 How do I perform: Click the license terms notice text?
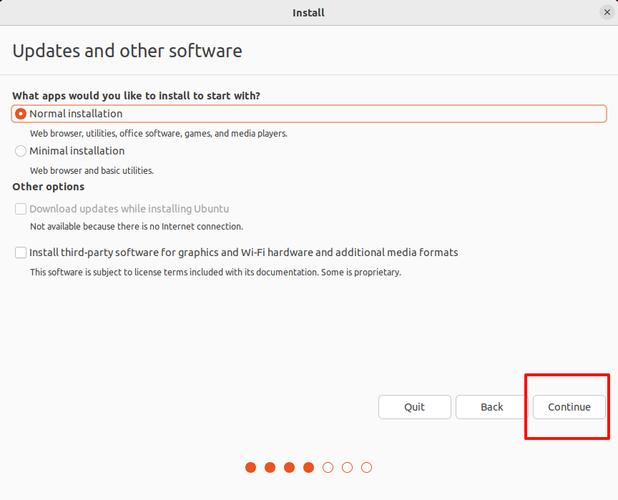coord(215,272)
